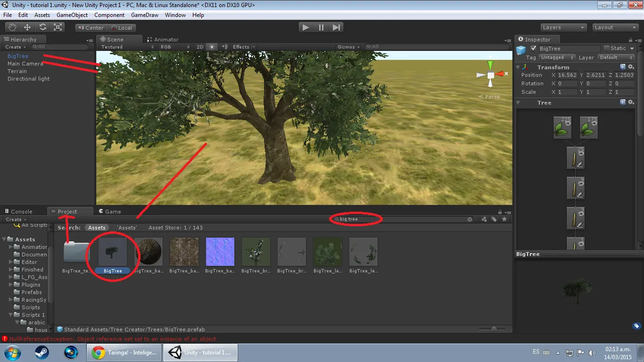The width and height of the screenshot is (644, 362).
Task: Select the branch group node labeled 25
Action: pos(576,157)
